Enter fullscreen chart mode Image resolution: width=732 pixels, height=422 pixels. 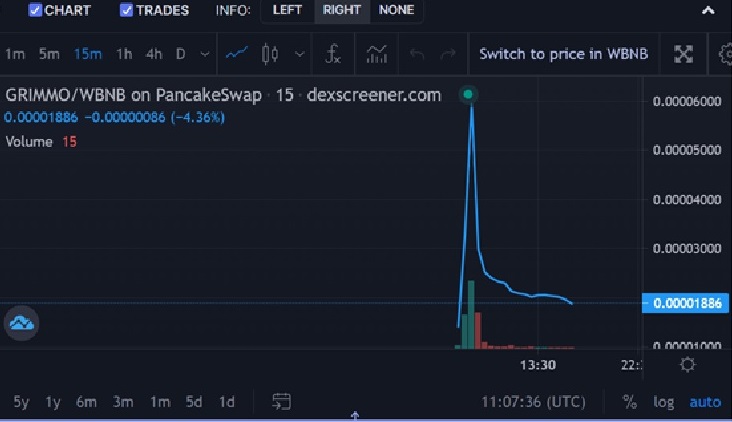pos(683,54)
